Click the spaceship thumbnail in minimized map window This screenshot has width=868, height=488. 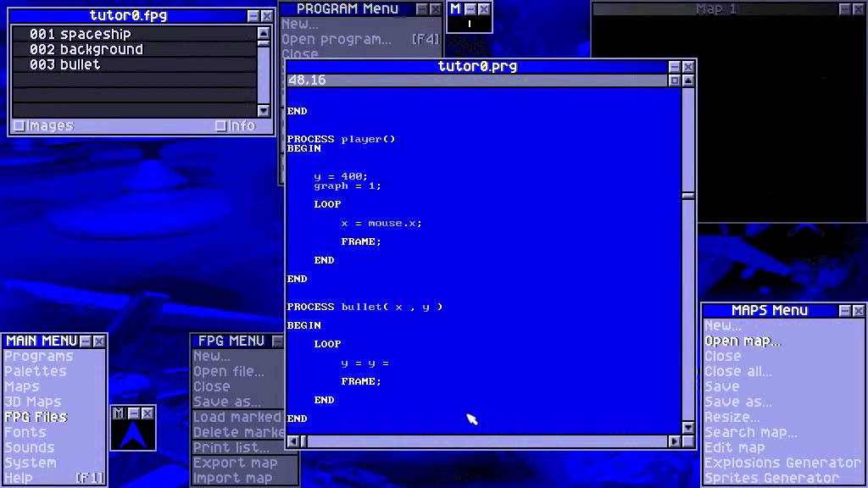point(133,435)
